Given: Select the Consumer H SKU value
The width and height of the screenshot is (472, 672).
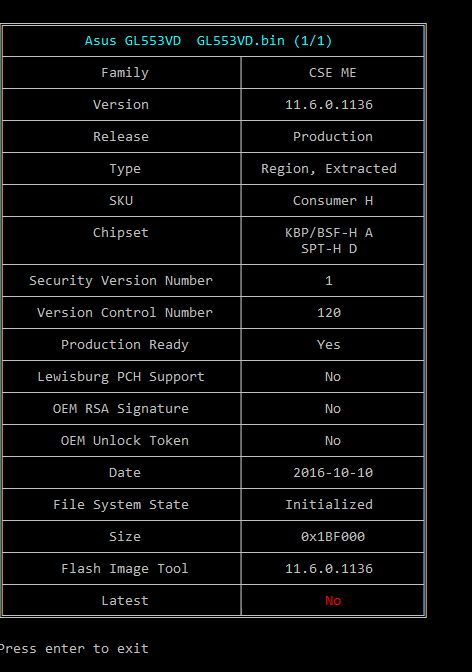Looking at the screenshot, I should click(333, 201).
